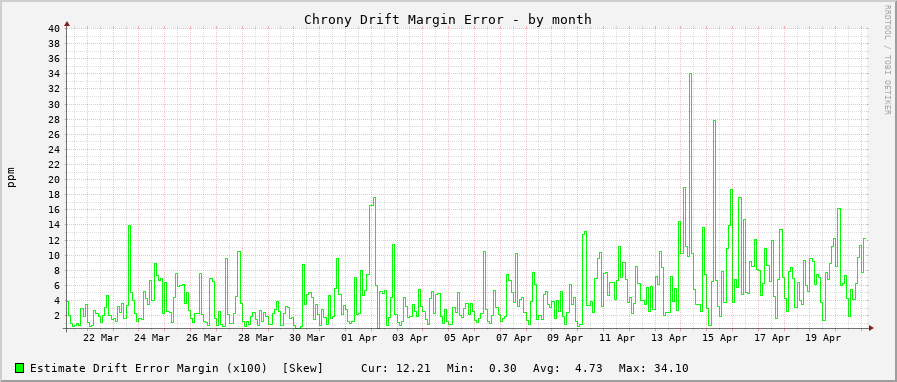Click the '[Skew]' legend text
897x382 pixels.
[303, 368]
